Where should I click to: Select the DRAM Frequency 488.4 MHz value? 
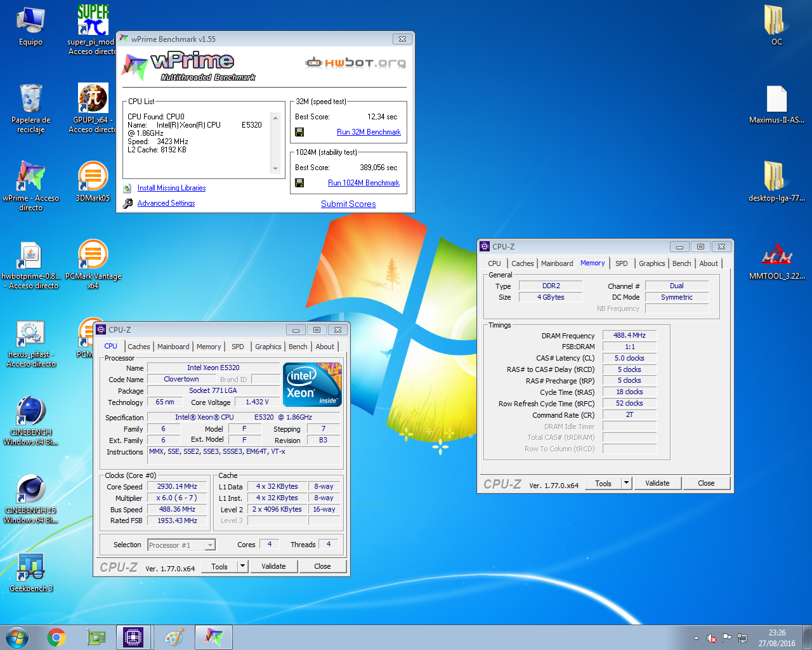coord(629,335)
